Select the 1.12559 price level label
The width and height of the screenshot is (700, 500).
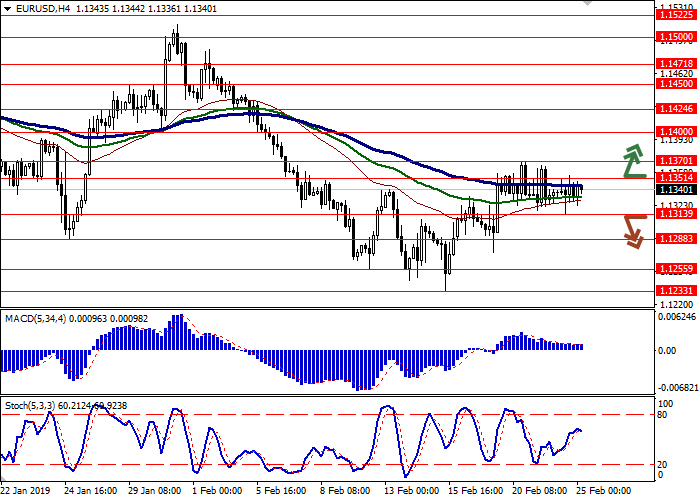(x=675, y=269)
